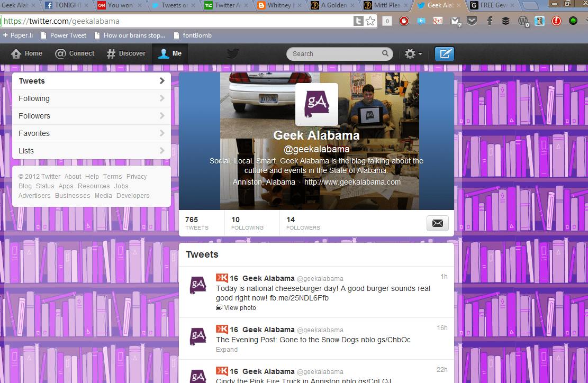Click the bookmark star icon in address bar
588x383 pixels.
click(x=370, y=21)
